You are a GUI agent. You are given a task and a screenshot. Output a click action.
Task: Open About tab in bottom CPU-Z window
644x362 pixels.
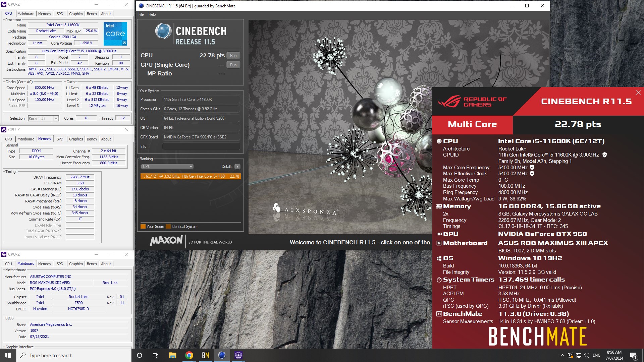(x=106, y=264)
